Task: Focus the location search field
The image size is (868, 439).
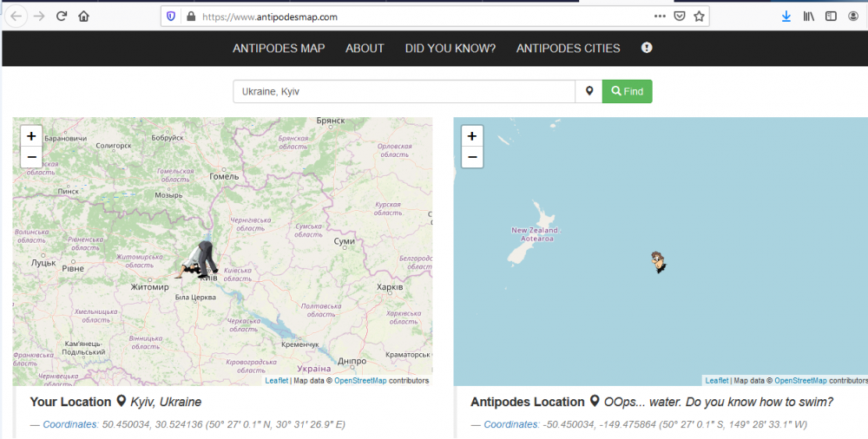Action: [x=404, y=91]
